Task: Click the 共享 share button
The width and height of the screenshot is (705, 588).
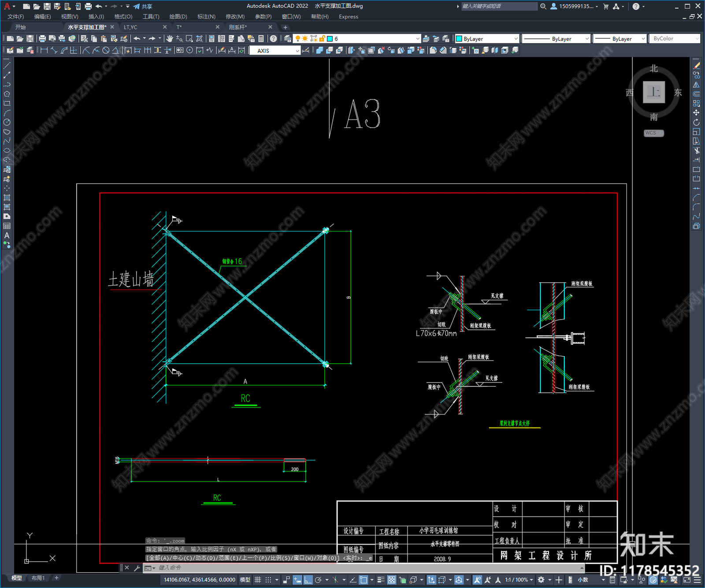Action: pyautogui.click(x=143, y=6)
